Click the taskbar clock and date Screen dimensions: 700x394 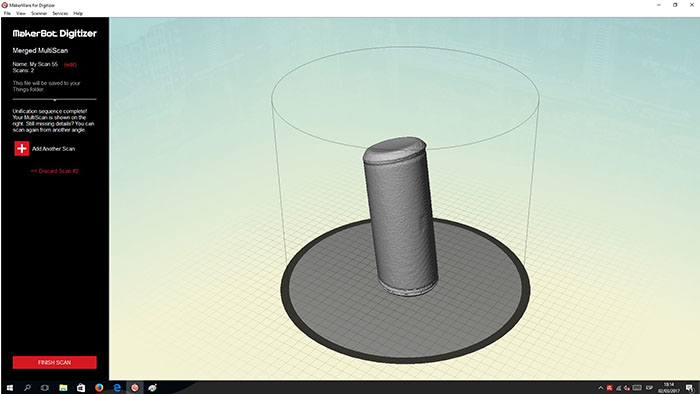tap(669, 387)
